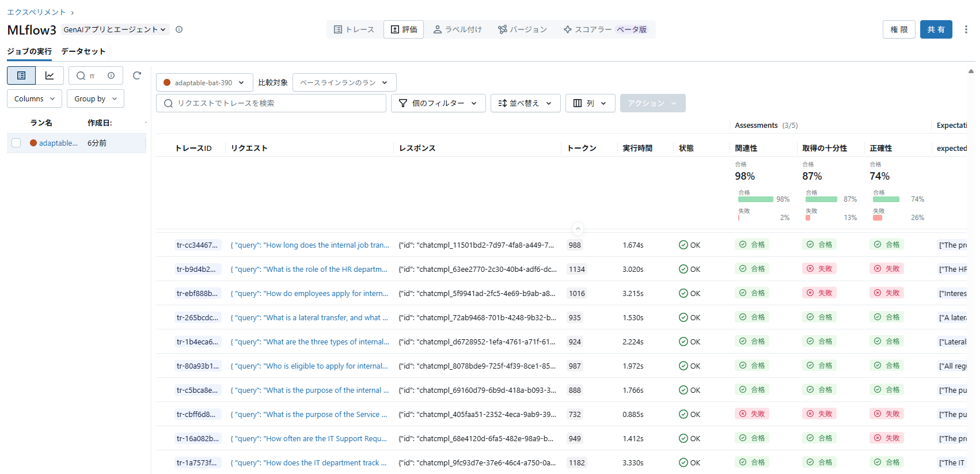The width and height of the screenshot is (980, 474).
Task: Click the 権限 permissions button
Action: (898, 29)
